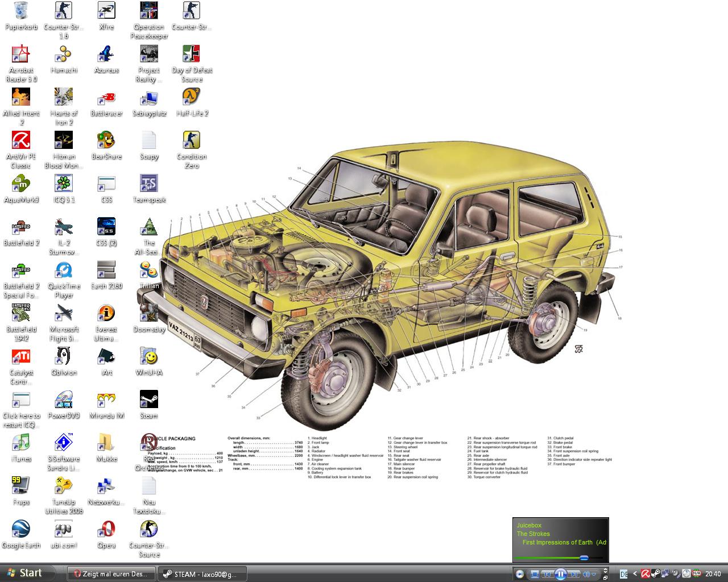Skip to next track in media toolbar
Screen dimensions: 728x582
tap(573, 574)
